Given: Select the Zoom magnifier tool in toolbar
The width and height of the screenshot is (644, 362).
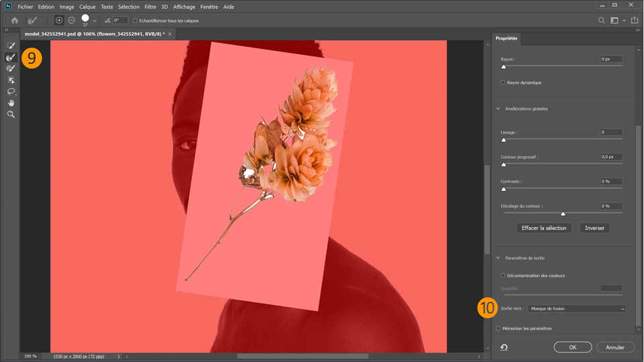Looking at the screenshot, I should (x=11, y=115).
